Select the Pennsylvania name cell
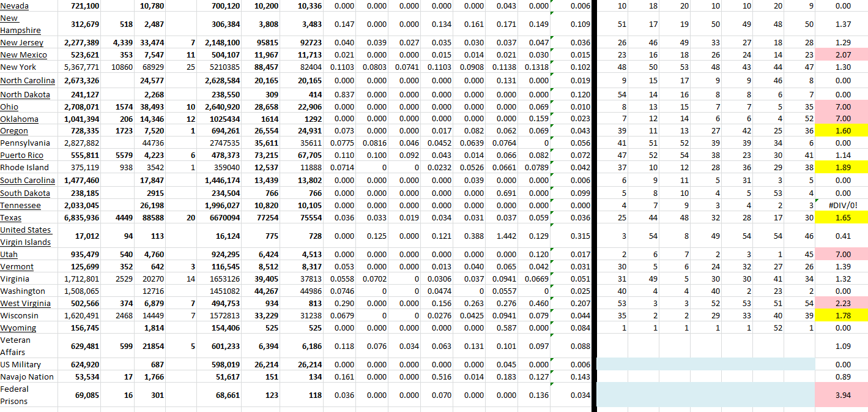This screenshot has height=412, width=868. pyautogui.click(x=24, y=143)
